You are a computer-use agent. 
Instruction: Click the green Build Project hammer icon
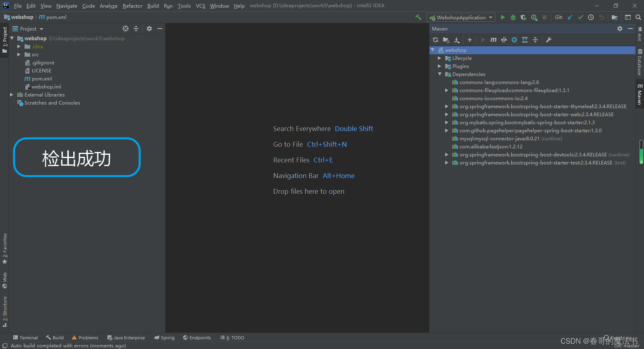point(418,17)
